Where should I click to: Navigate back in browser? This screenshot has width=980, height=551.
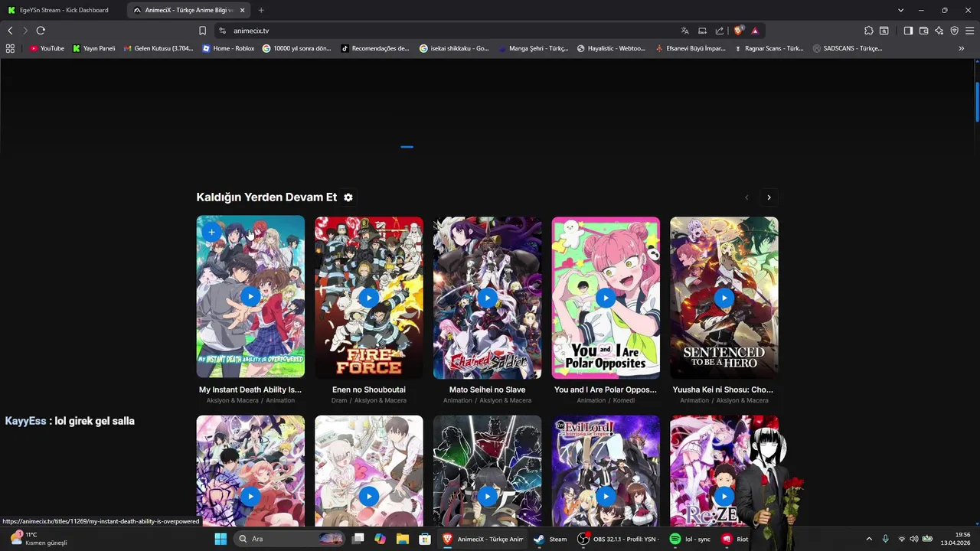point(10,31)
